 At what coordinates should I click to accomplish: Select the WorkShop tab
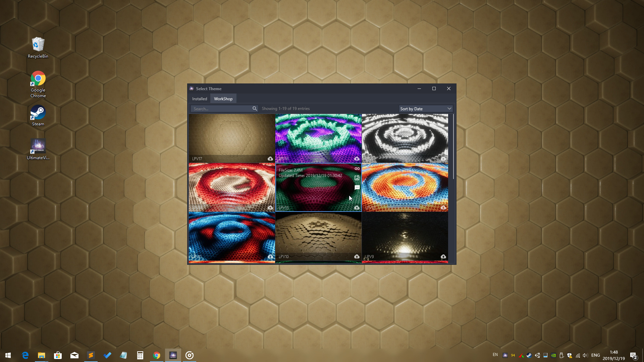pyautogui.click(x=223, y=99)
